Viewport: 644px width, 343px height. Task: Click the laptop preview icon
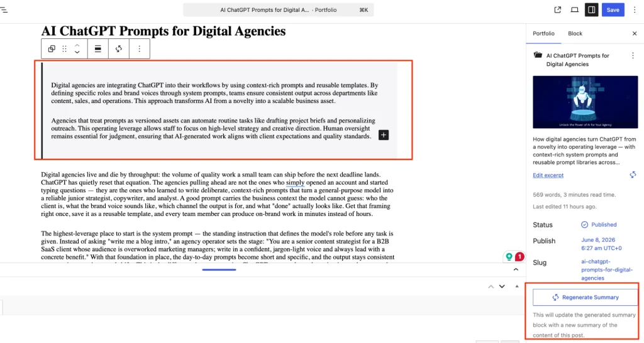[x=575, y=10]
